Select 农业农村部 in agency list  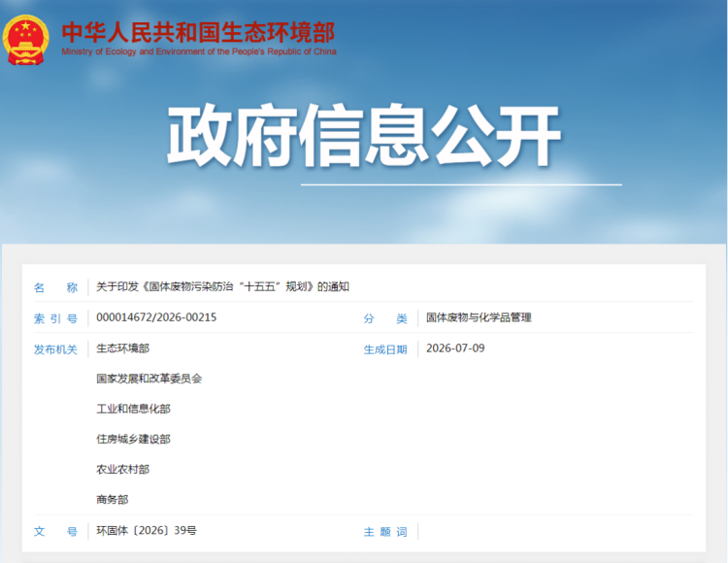pyautogui.click(x=122, y=469)
